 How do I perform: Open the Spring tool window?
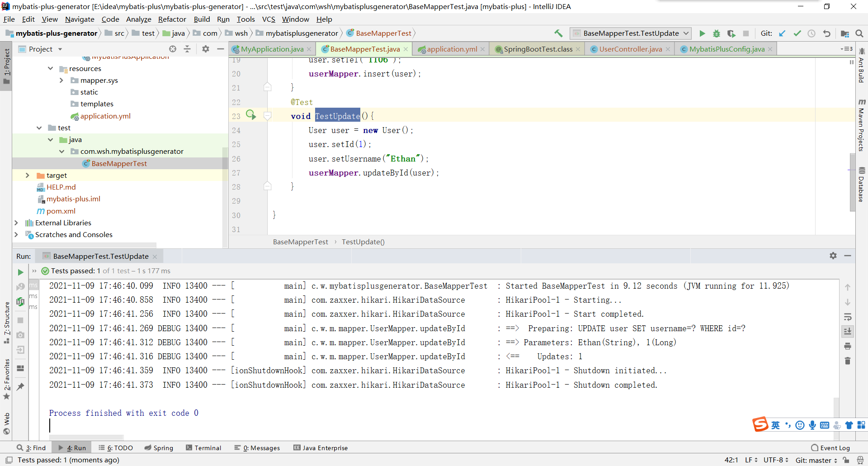coord(159,448)
